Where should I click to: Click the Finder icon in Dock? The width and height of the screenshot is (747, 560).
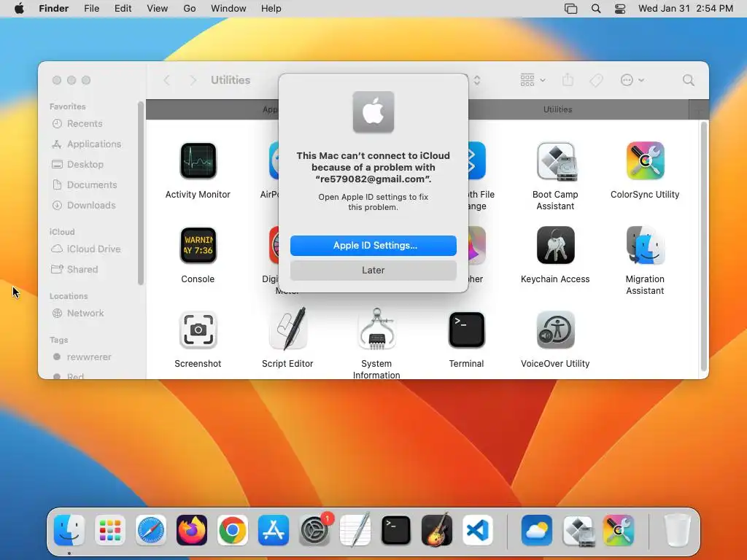pyautogui.click(x=69, y=530)
